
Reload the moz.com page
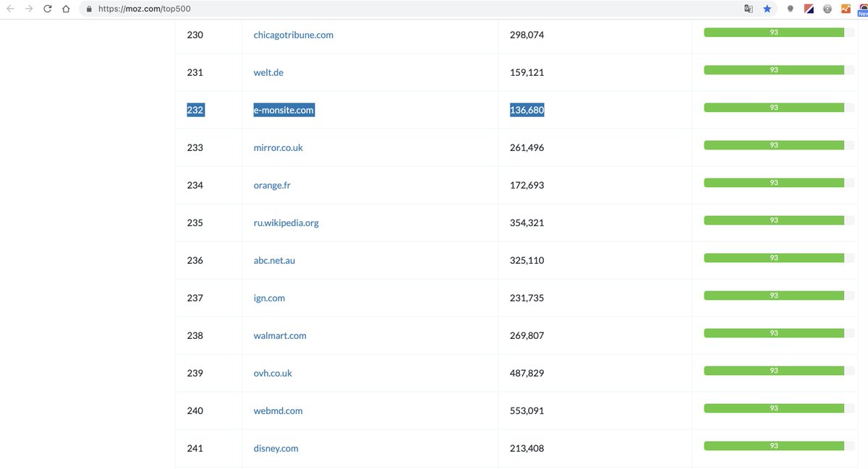47,8
